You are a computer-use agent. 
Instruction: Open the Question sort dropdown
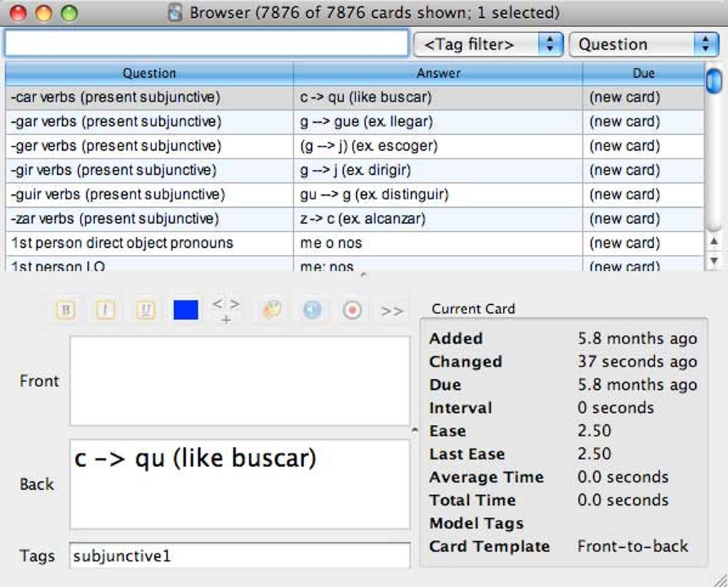[644, 44]
